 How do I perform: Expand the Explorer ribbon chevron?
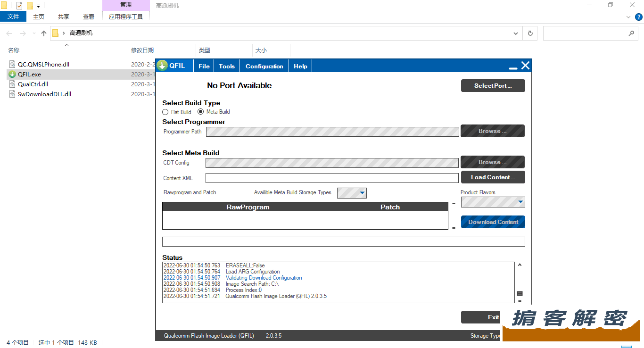click(628, 17)
